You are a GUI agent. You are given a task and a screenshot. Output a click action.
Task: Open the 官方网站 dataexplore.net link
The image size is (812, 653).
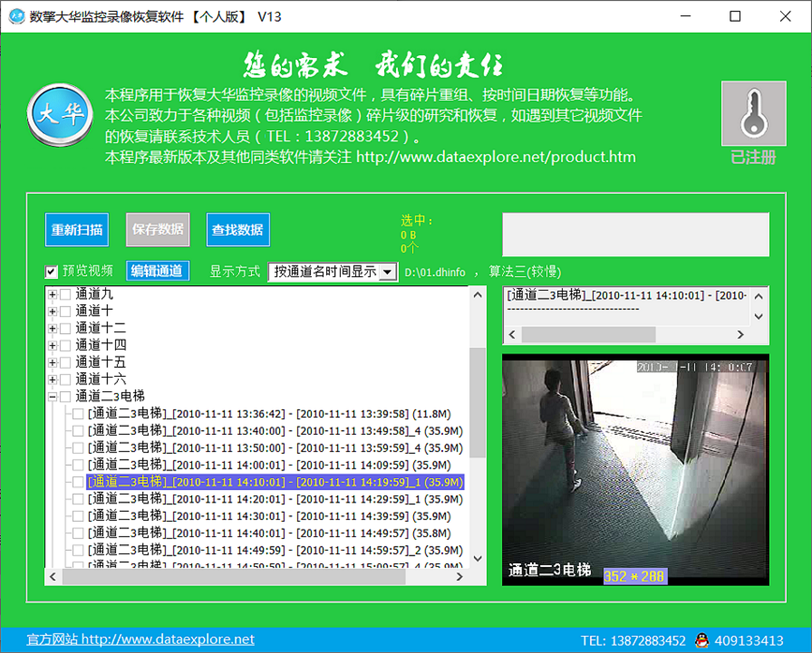coord(140,639)
